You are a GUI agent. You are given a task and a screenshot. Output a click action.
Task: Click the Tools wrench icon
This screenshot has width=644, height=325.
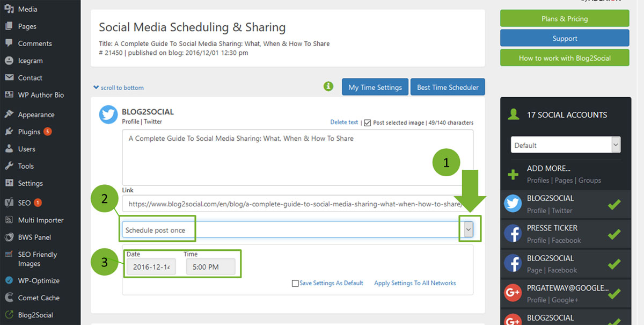(9, 166)
